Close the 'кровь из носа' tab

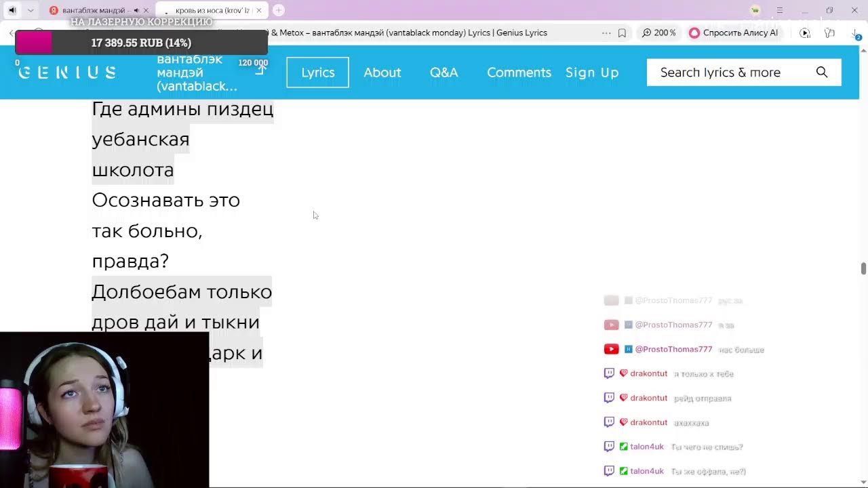coord(259,11)
